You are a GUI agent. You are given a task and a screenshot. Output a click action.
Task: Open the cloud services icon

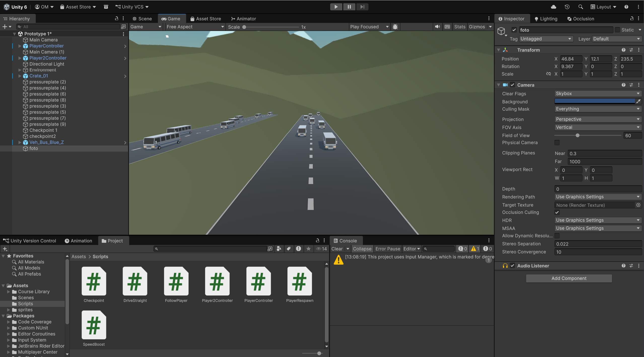pos(553,7)
